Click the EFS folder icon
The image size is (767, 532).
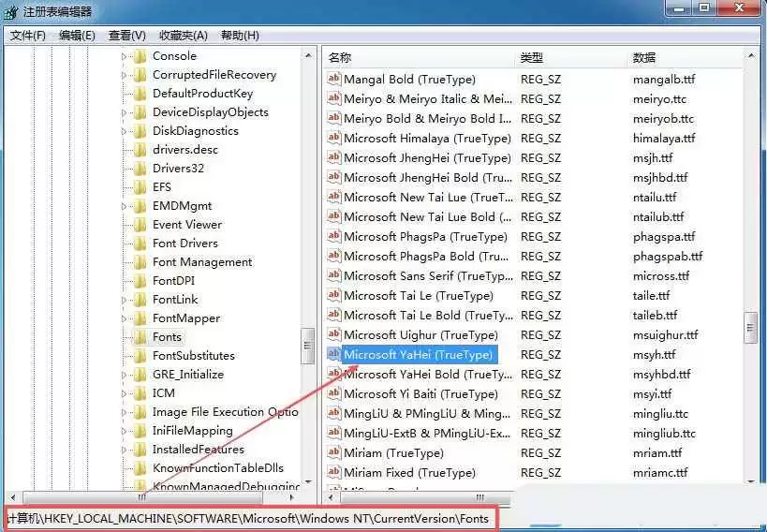[140, 187]
